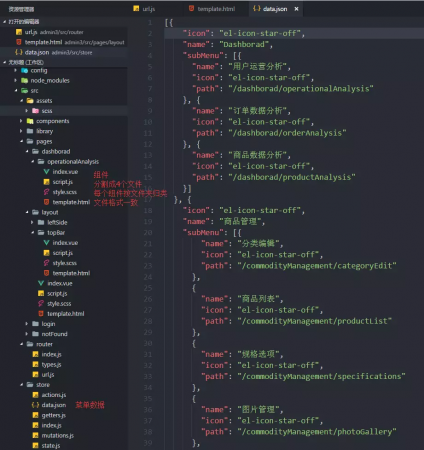This screenshot has height=450, width=424.
Task: Collapse the open editors section
Action: pos(4,22)
